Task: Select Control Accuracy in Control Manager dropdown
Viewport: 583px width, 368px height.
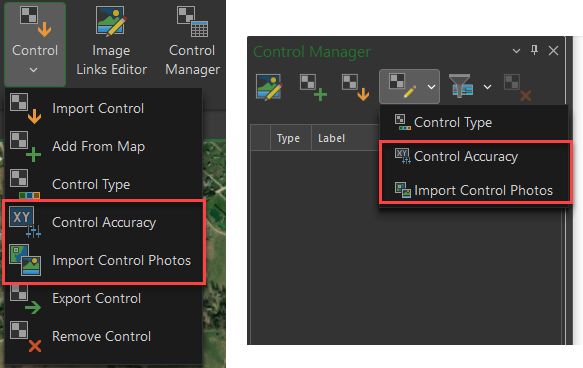Action: click(474, 156)
